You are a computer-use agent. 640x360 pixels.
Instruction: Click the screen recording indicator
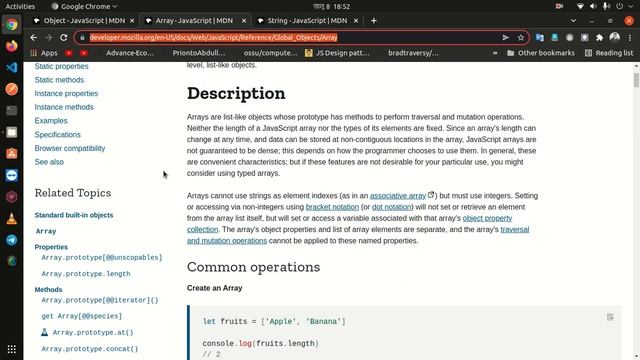tap(559, 7)
